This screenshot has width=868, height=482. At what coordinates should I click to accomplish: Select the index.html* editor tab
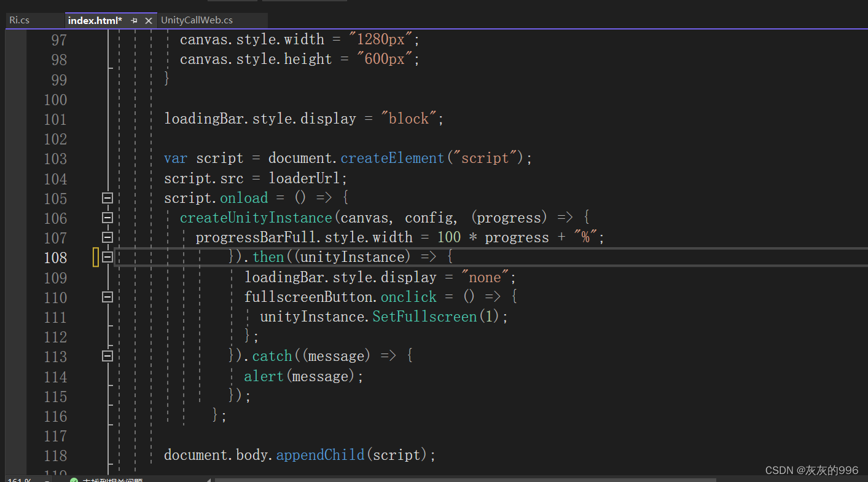click(95, 20)
